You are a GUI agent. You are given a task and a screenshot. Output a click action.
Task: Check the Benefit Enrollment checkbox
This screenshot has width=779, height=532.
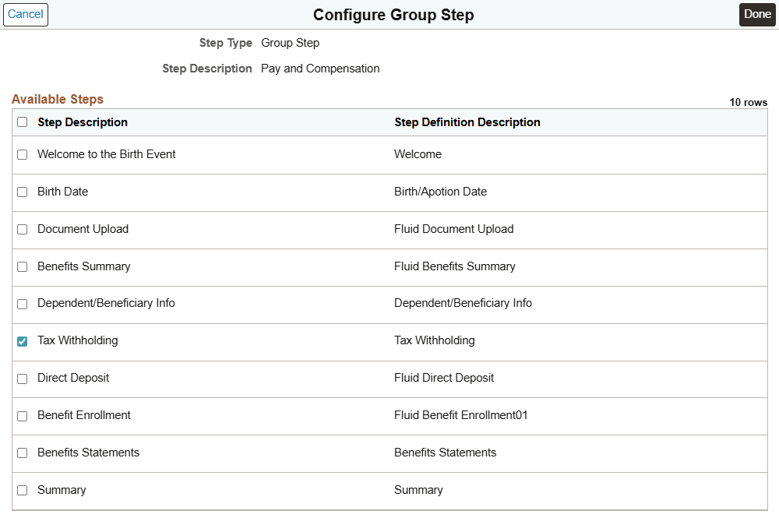(22, 415)
